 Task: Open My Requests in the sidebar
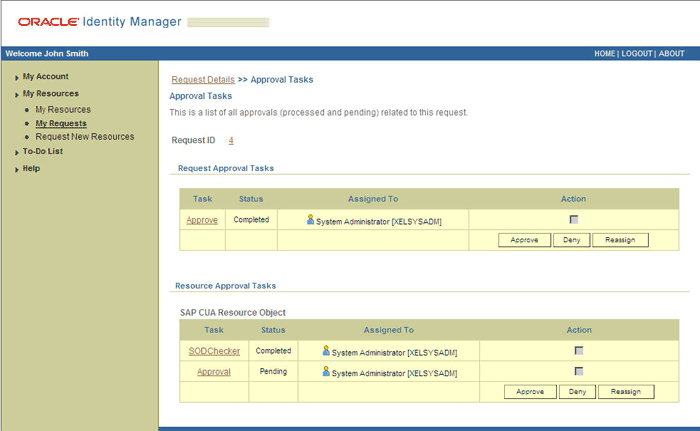coord(61,123)
